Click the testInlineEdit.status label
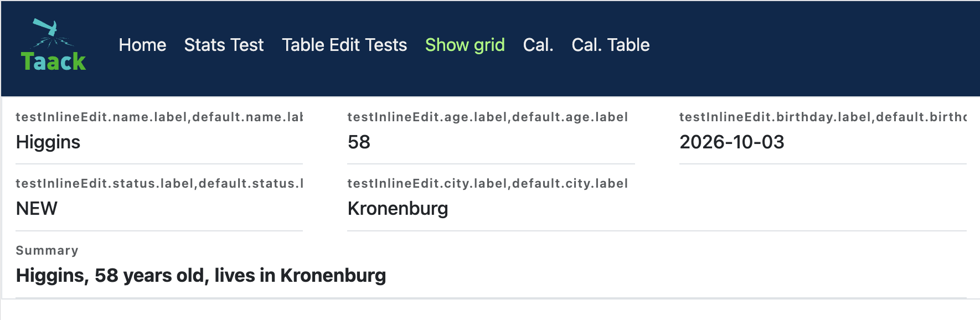This screenshot has width=980, height=320. coord(159,183)
